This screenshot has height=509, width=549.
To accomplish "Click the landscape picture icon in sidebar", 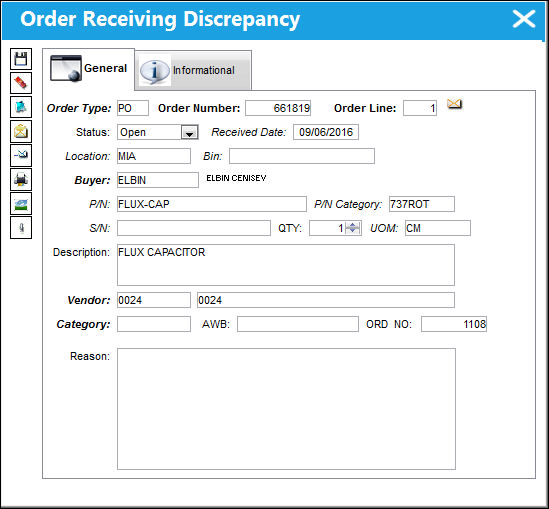I will coord(21,203).
